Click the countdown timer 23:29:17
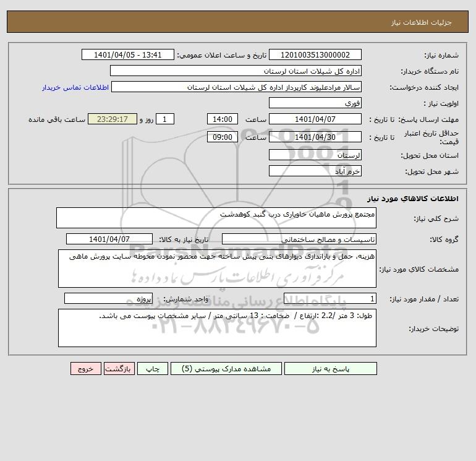 click(x=113, y=119)
